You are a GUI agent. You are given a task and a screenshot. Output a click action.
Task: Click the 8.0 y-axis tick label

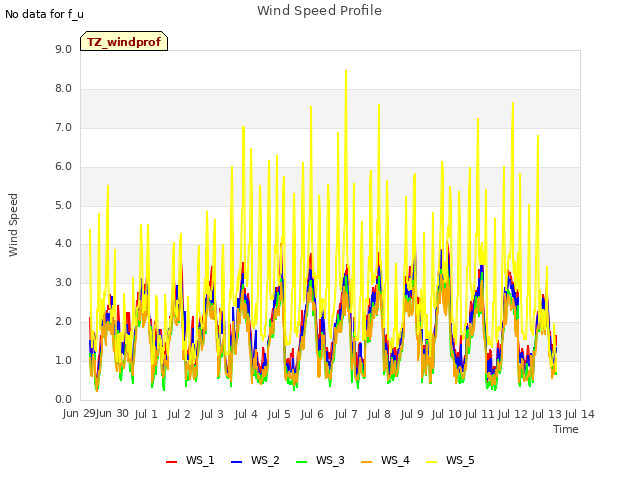pyautogui.click(x=63, y=89)
